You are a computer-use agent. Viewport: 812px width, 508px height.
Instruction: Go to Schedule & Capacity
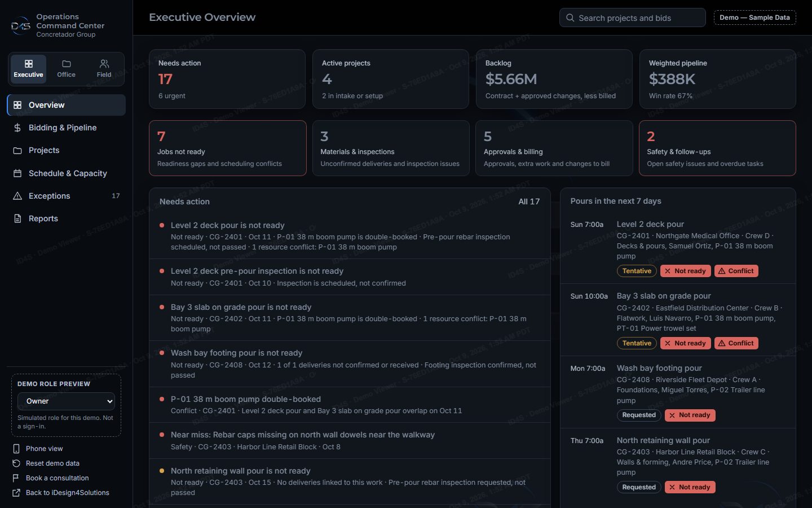pos(67,173)
